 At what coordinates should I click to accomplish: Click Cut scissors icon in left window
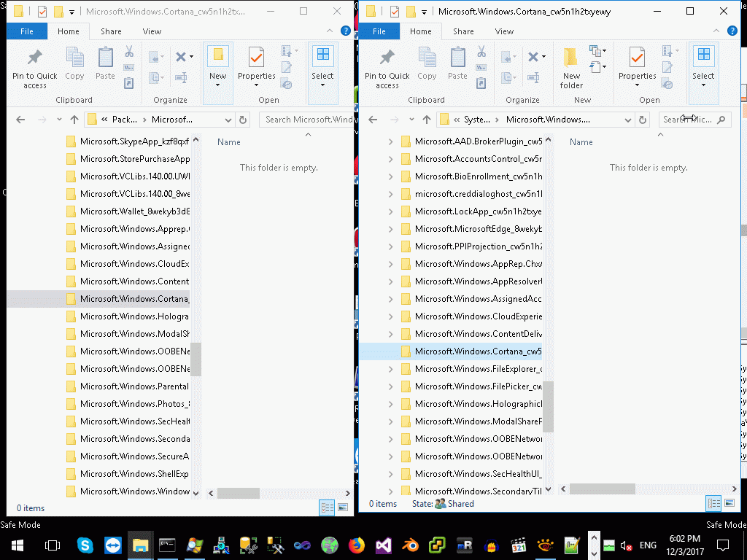click(128, 51)
